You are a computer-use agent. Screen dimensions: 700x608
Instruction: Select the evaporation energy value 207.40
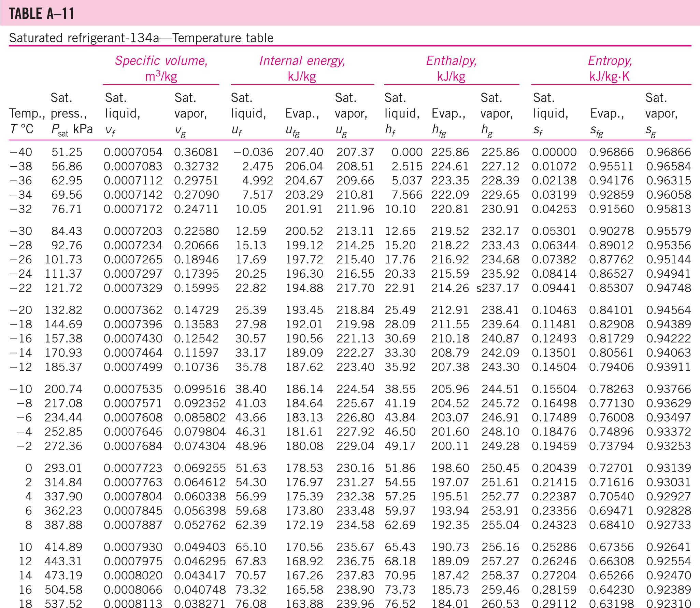click(x=304, y=152)
